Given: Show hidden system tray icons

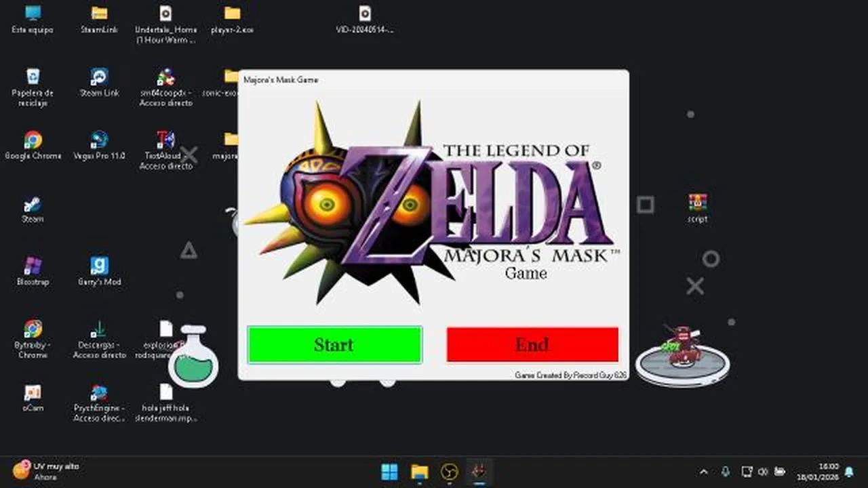Looking at the screenshot, I should [x=703, y=472].
